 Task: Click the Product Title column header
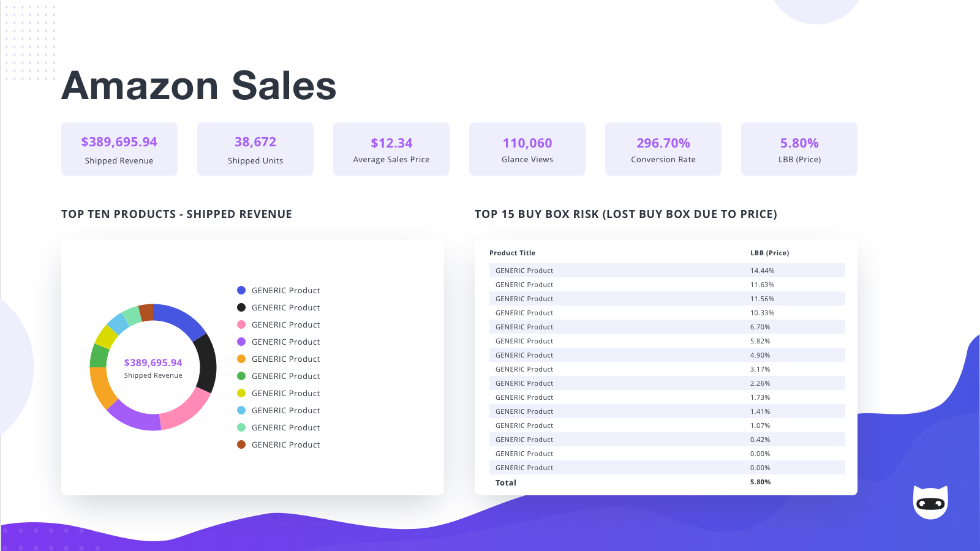pos(512,253)
